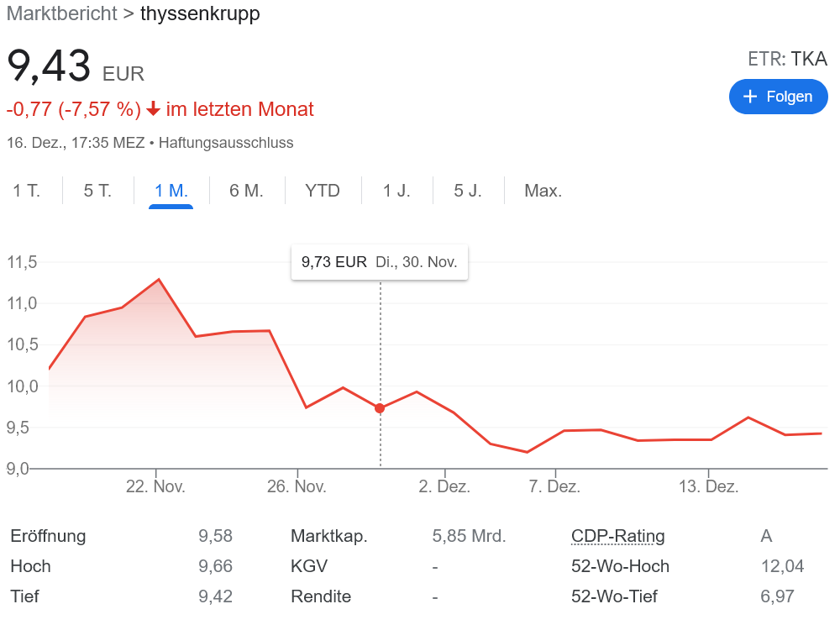This screenshot has width=840, height=625.
Task: Select the red data point on the chart
Action: (380, 408)
